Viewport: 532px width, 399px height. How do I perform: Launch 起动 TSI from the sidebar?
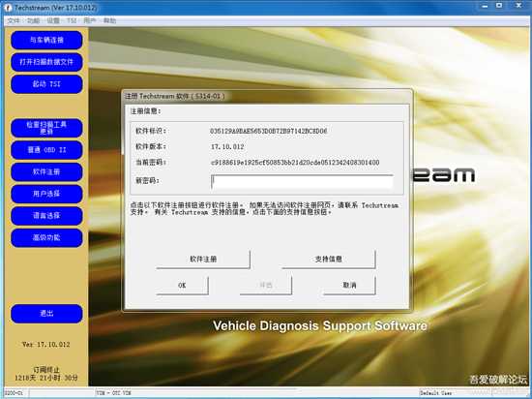click(46, 84)
